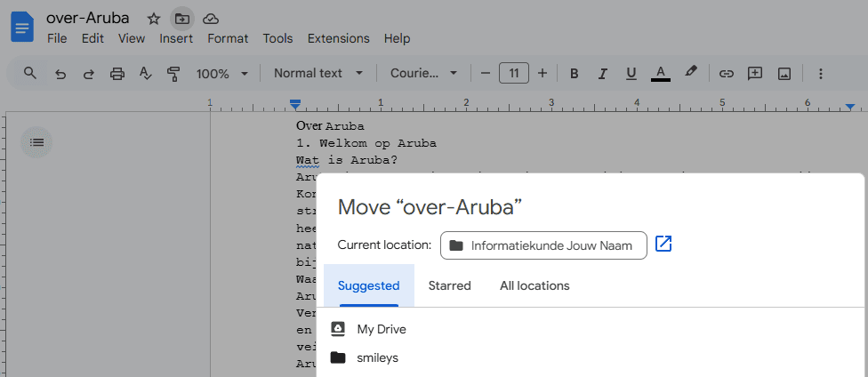868x377 pixels.
Task: Open the Courier font dropdown
Action: [x=423, y=73]
